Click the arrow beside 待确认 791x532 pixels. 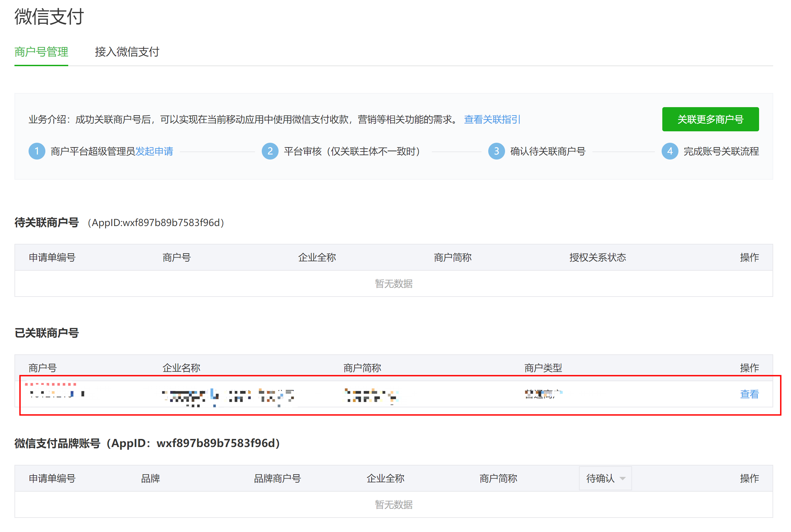(623, 479)
